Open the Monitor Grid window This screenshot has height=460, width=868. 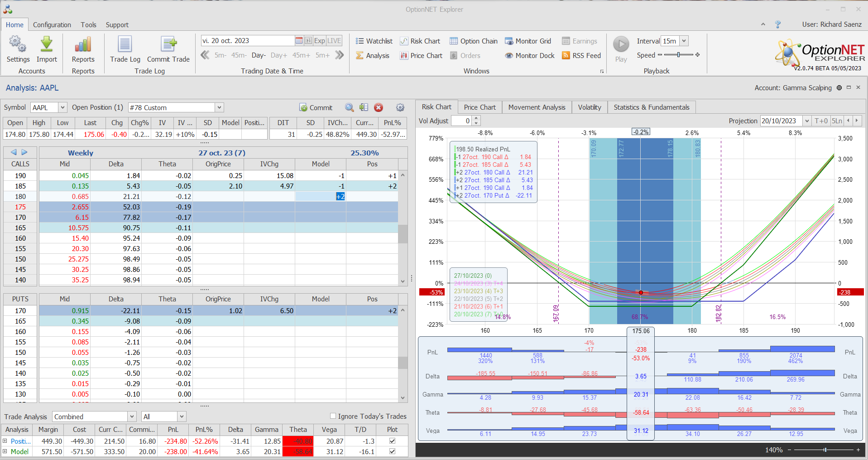pos(528,41)
